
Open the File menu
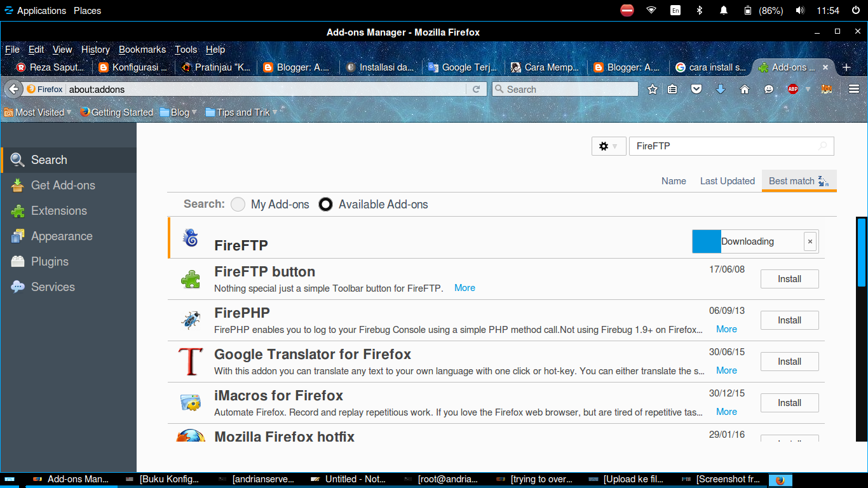pos(12,49)
